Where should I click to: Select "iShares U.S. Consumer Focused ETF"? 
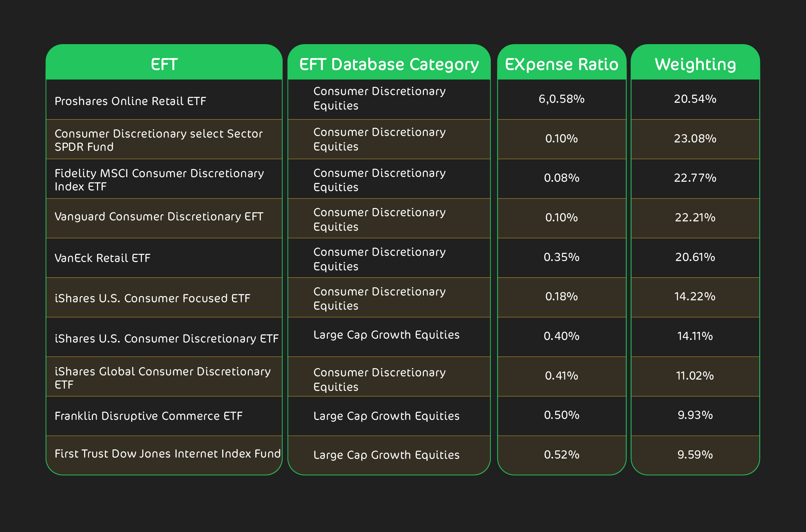tap(152, 298)
